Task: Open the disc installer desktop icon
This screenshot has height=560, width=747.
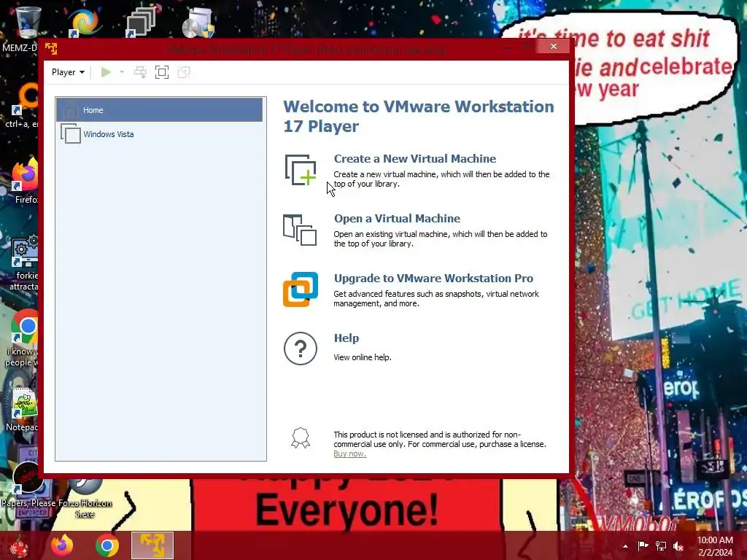Action: click(x=198, y=22)
